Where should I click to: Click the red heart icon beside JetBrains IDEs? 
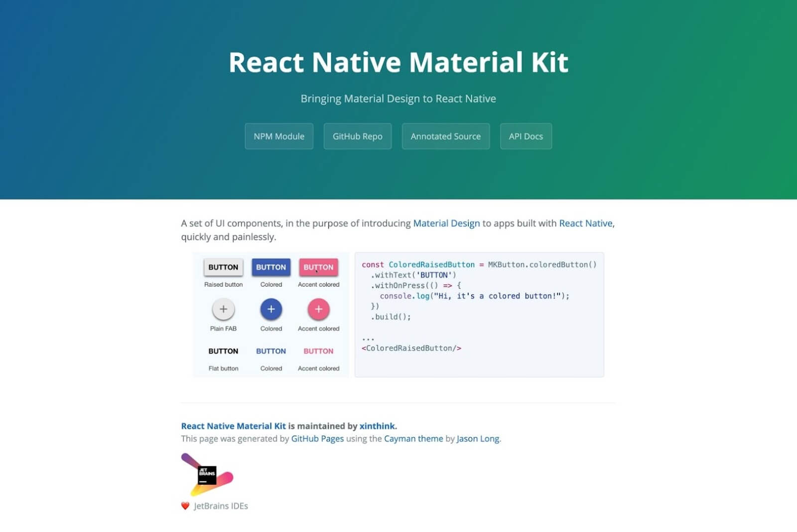point(185,506)
